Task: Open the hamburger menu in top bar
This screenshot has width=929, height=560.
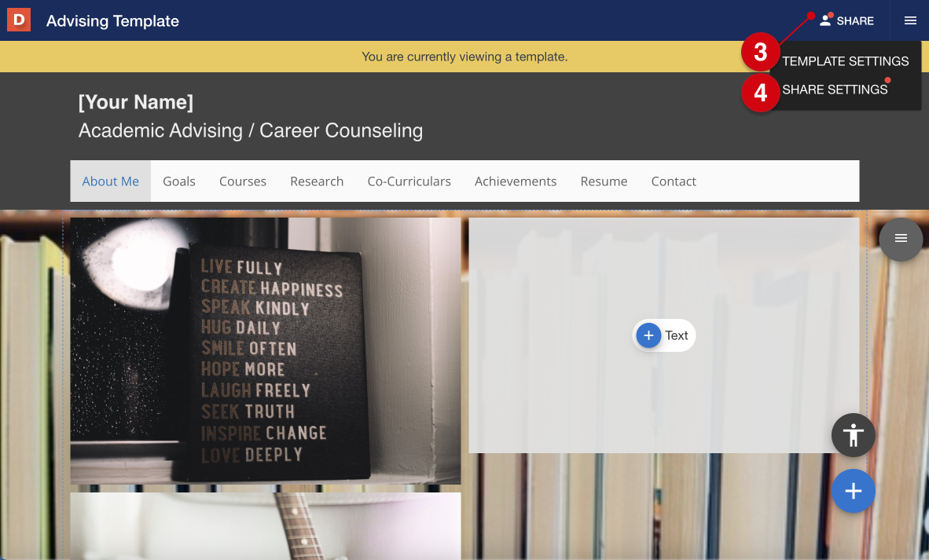Action: coord(910,20)
